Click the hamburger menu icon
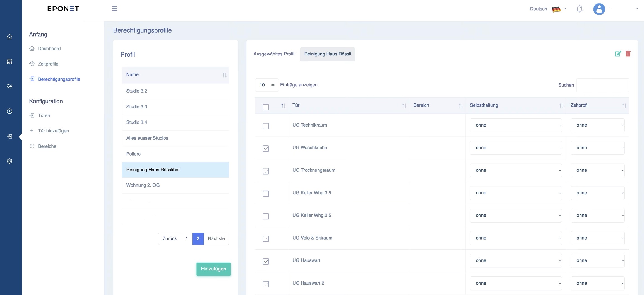 click(x=114, y=9)
